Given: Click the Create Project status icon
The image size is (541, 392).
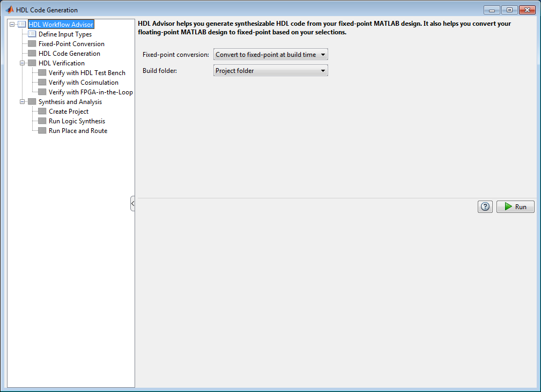Looking at the screenshot, I should coord(42,112).
